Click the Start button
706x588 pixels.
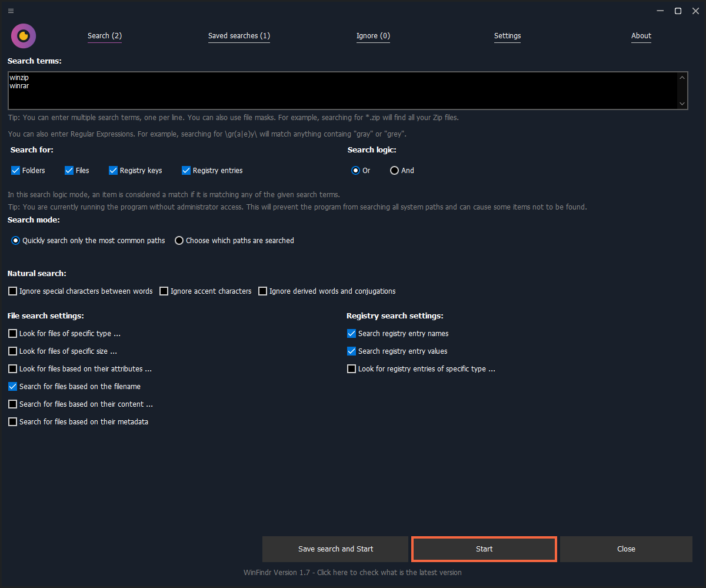tap(484, 549)
